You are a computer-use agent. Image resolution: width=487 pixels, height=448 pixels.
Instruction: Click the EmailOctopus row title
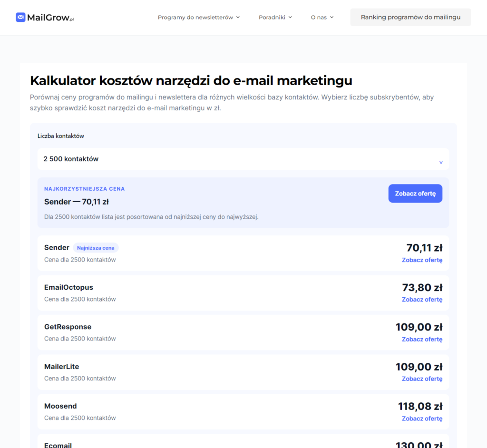click(x=68, y=287)
